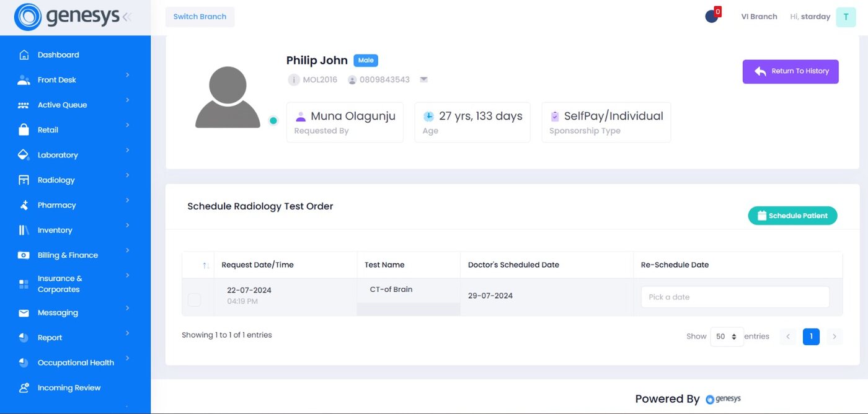Click the Genesys logo at top left
Viewport: 868px width, 414px height.
[x=67, y=17]
